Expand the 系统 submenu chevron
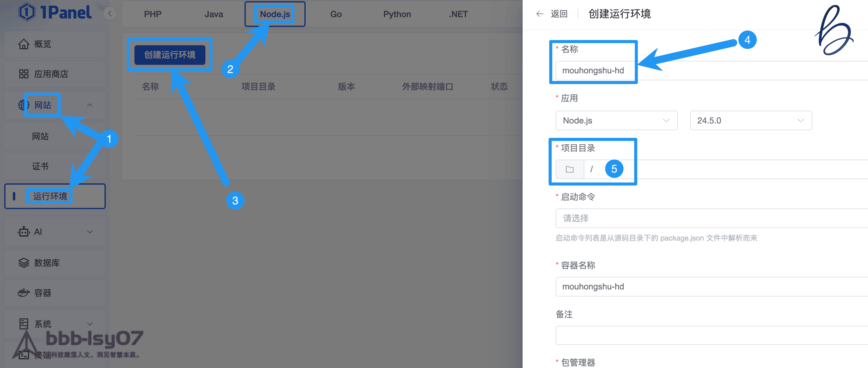 [x=90, y=324]
